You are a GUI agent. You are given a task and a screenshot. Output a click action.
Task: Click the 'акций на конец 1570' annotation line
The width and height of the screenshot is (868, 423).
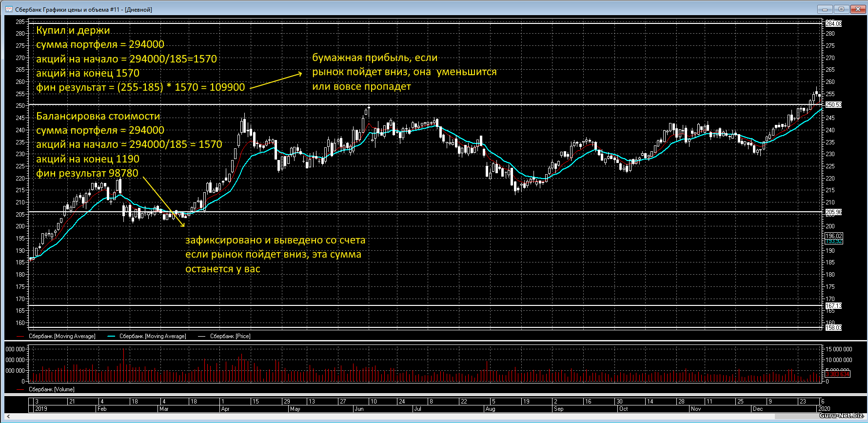(x=88, y=73)
